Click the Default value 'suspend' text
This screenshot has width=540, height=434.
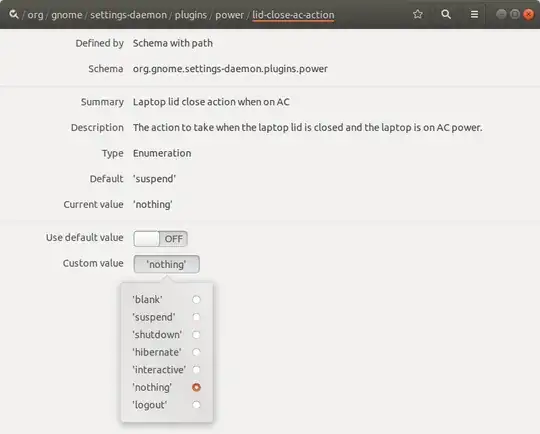(154, 179)
